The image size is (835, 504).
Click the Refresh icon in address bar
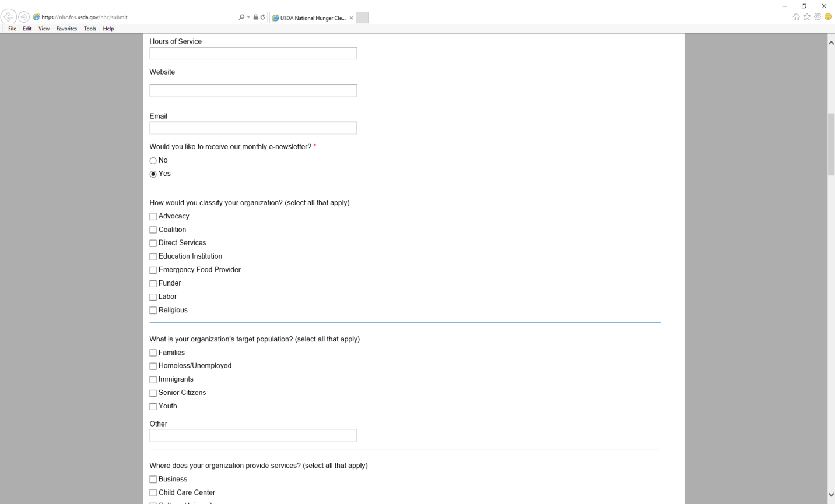(263, 17)
